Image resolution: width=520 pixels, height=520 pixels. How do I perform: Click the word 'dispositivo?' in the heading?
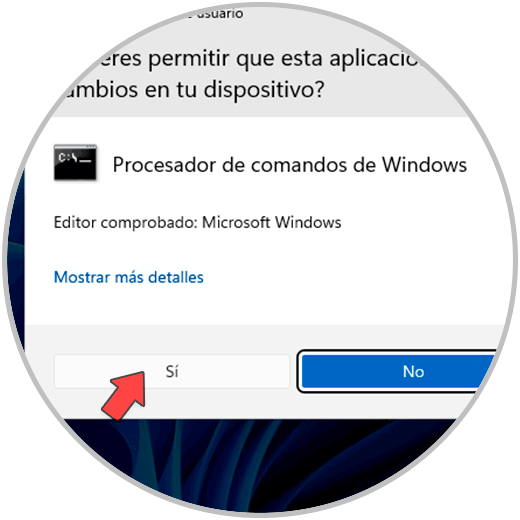(264, 90)
